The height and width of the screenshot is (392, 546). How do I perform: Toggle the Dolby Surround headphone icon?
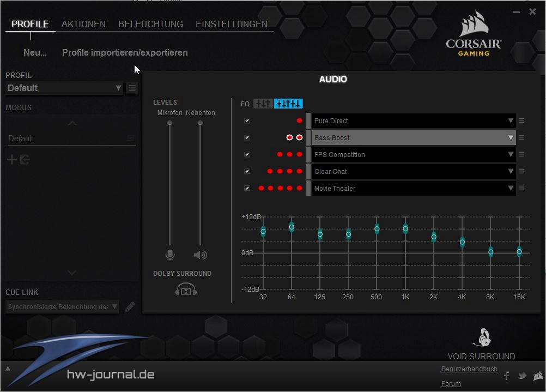tap(186, 289)
